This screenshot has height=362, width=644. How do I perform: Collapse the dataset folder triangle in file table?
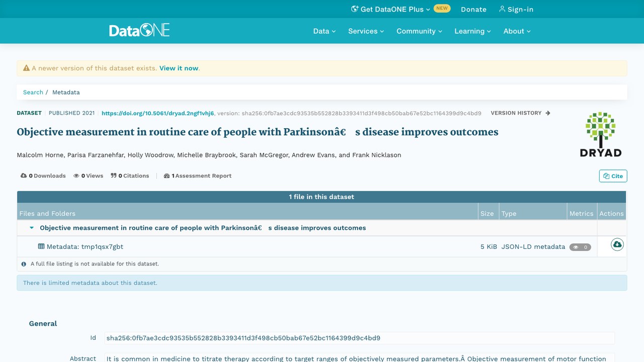pos(32,228)
